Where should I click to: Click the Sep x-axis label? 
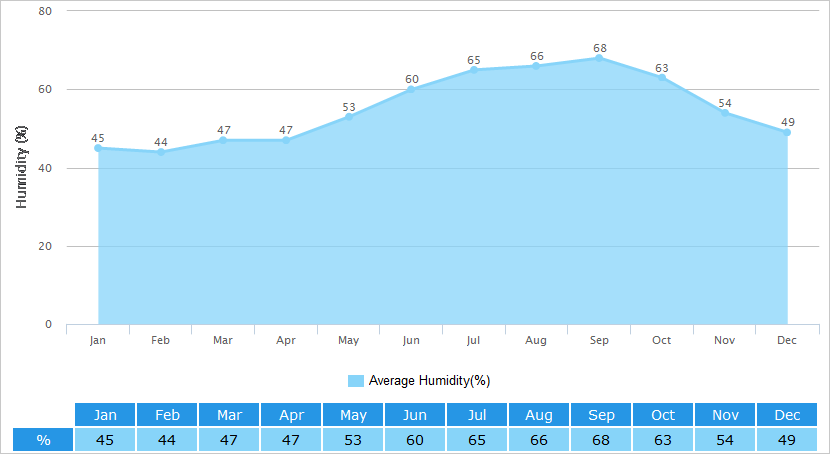pos(599,340)
